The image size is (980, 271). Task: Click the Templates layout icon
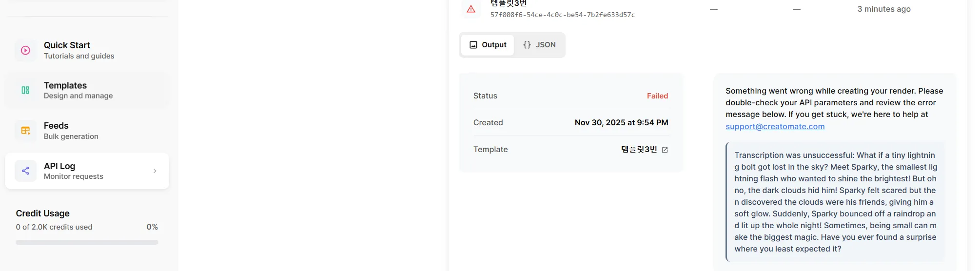click(25, 90)
